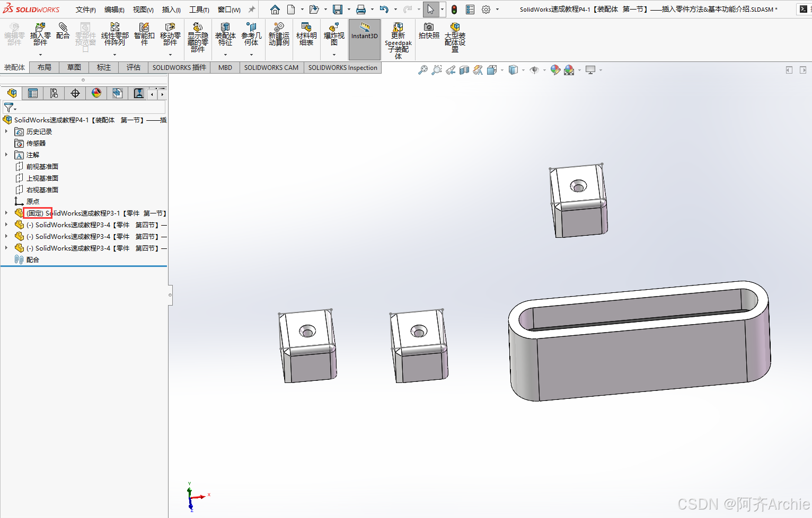Switch to 布局 tab
The image size is (812, 518).
coord(45,67)
